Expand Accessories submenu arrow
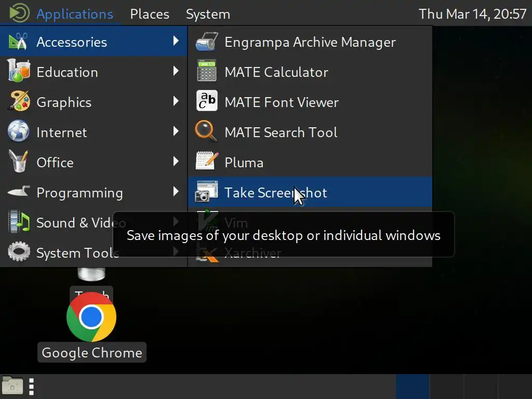532x399 pixels. (x=176, y=41)
